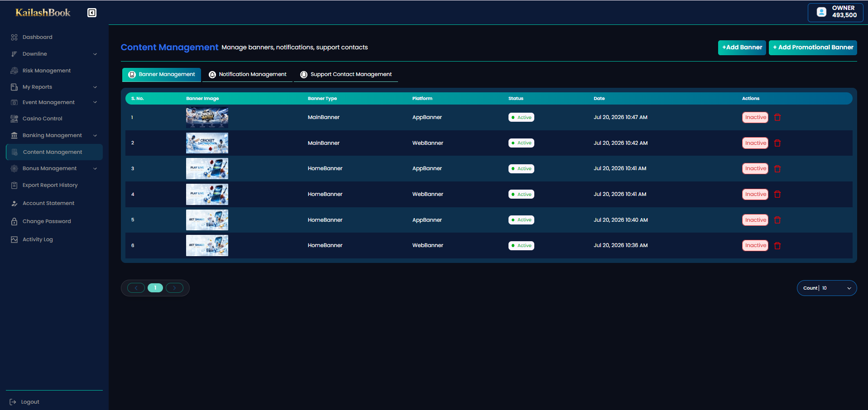Click the Casino Control icon
Screen dimensions: 868x410
point(14,119)
